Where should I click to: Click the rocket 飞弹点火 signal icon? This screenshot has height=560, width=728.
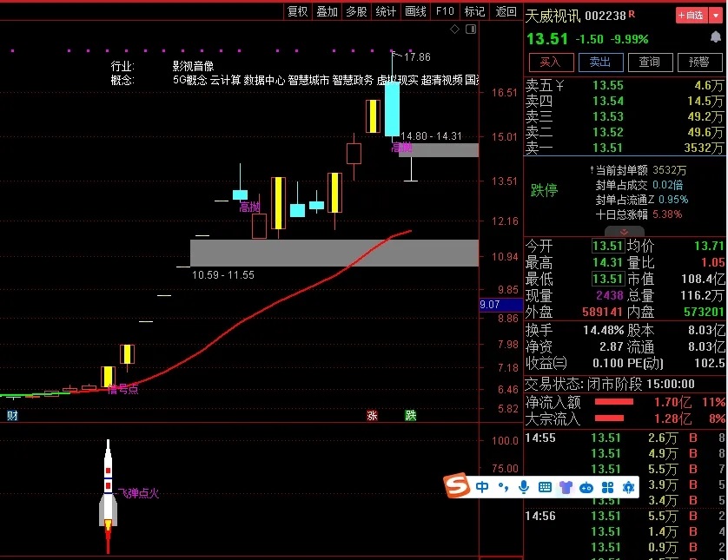(108, 496)
